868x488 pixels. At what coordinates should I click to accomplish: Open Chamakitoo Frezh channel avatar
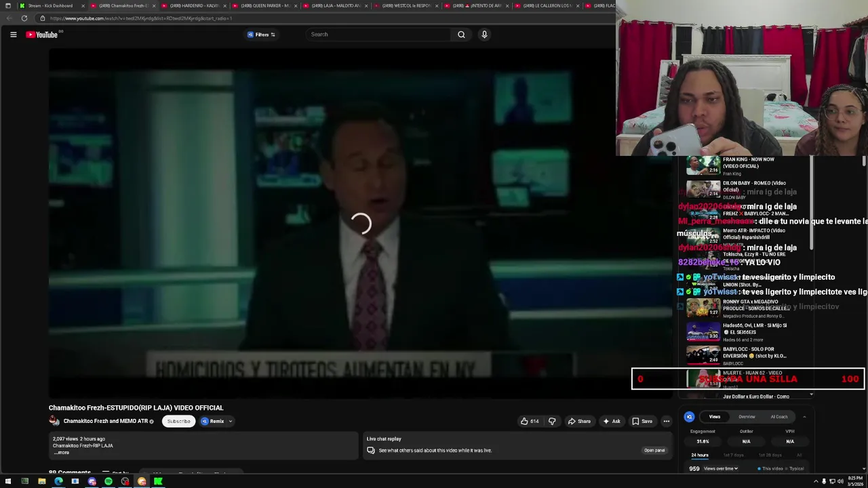click(54, 421)
